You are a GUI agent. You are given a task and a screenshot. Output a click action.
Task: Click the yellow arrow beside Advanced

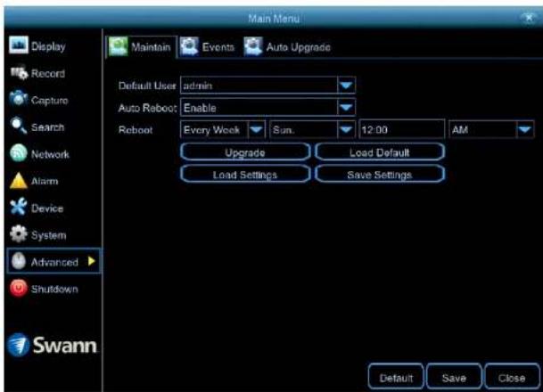[92, 261]
